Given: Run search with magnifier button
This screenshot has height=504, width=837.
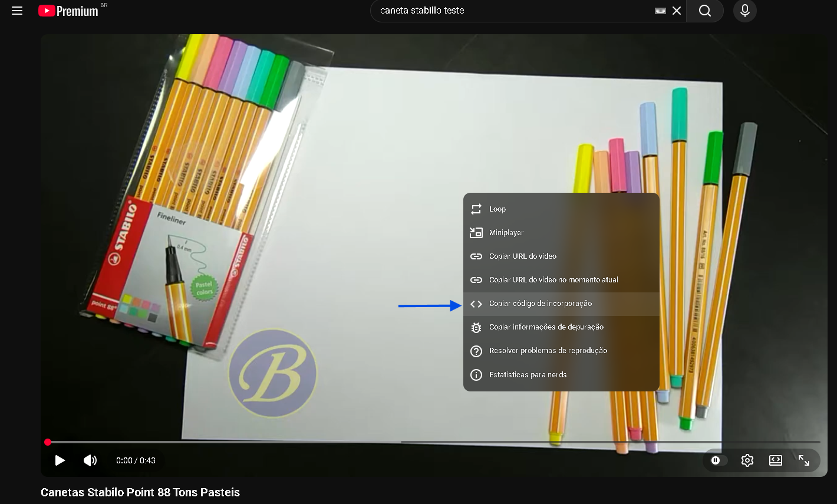Looking at the screenshot, I should (x=705, y=11).
